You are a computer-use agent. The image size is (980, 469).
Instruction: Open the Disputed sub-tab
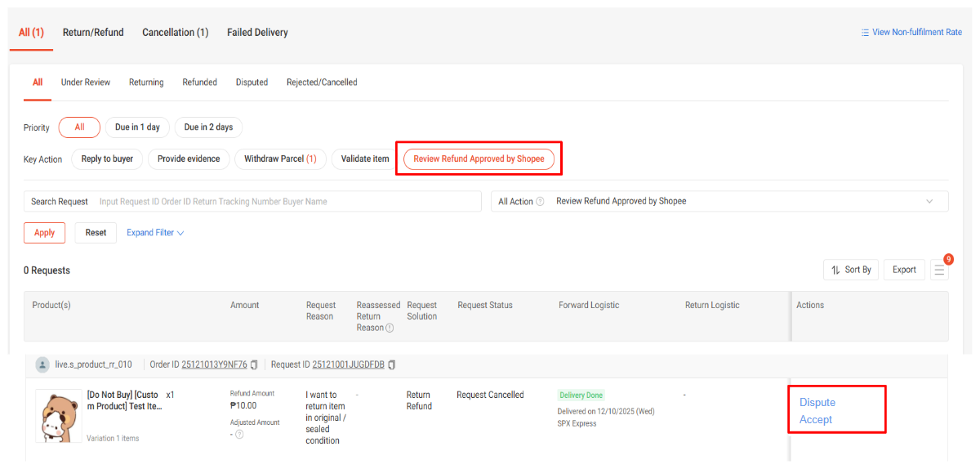252,83
